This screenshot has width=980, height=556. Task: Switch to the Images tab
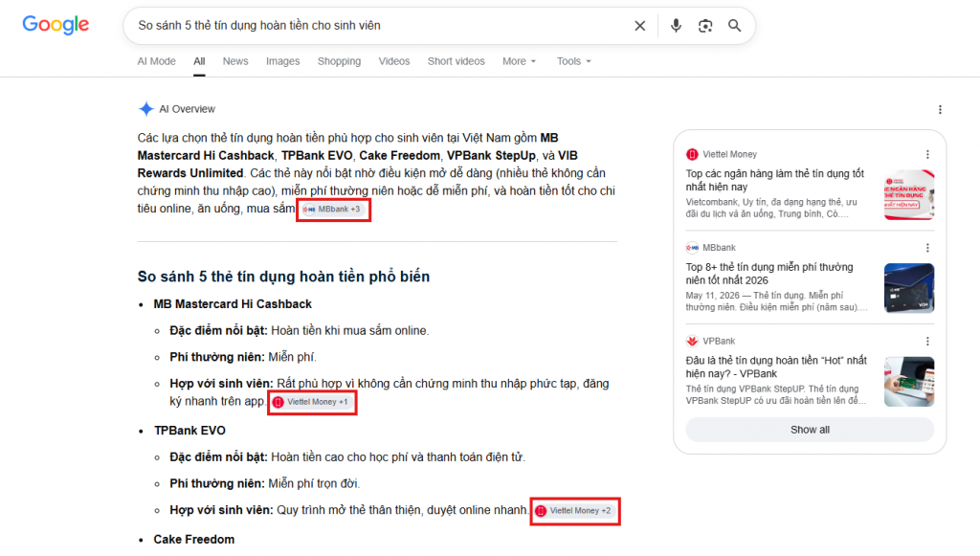282,61
